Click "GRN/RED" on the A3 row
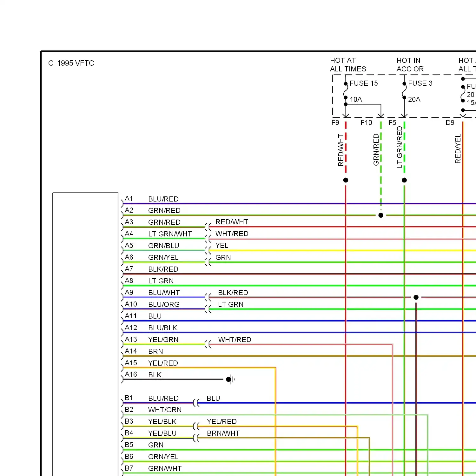476x476 pixels. 164,222
